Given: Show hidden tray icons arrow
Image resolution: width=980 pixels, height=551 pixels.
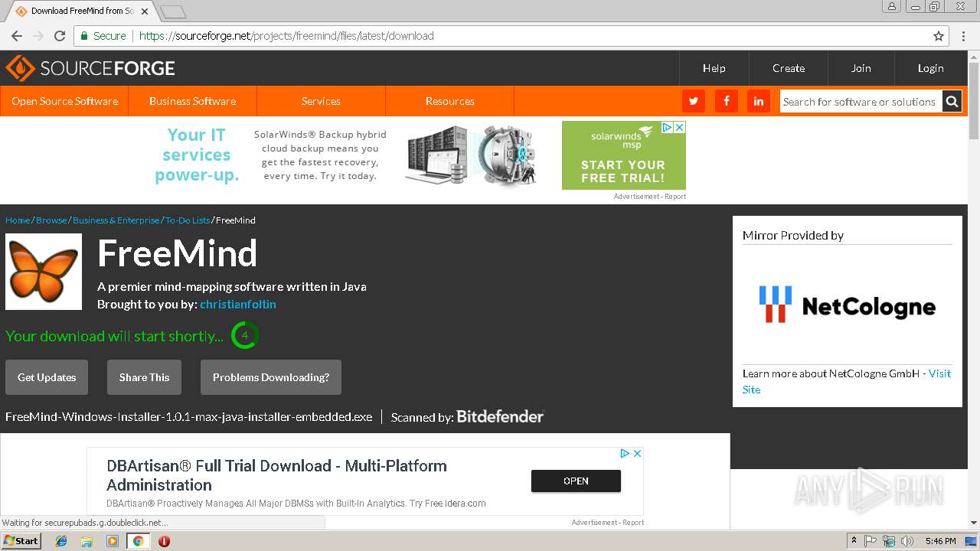Looking at the screenshot, I should 854,541.
